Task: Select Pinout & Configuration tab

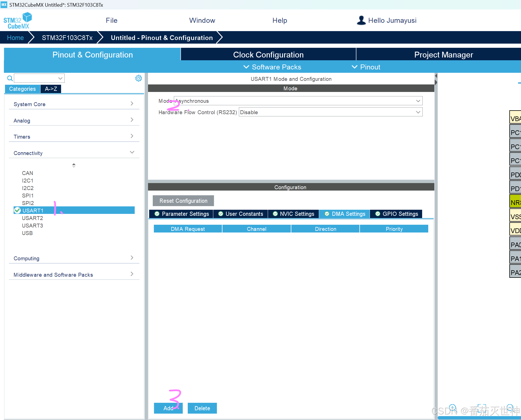Action: click(x=92, y=54)
